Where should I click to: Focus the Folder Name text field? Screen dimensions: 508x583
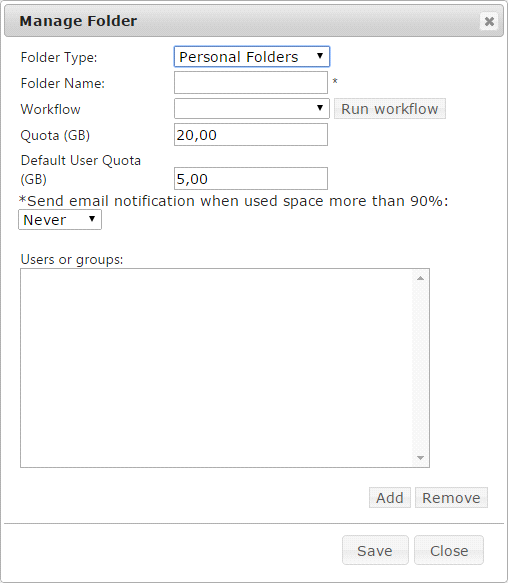(251, 83)
